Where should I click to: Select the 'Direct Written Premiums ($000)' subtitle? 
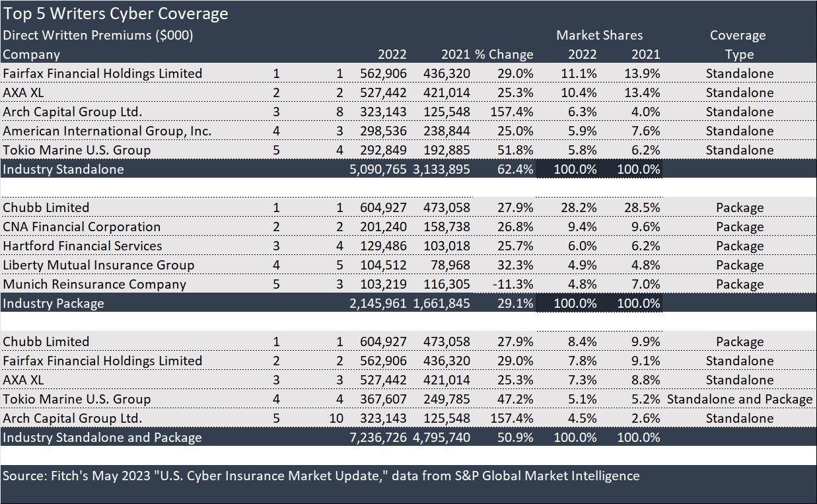coord(98,36)
